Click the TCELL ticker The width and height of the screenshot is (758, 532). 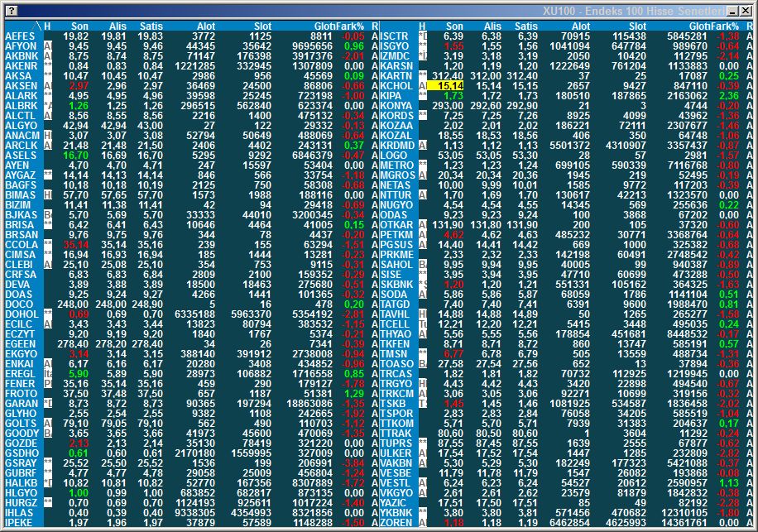tap(395, 324)
